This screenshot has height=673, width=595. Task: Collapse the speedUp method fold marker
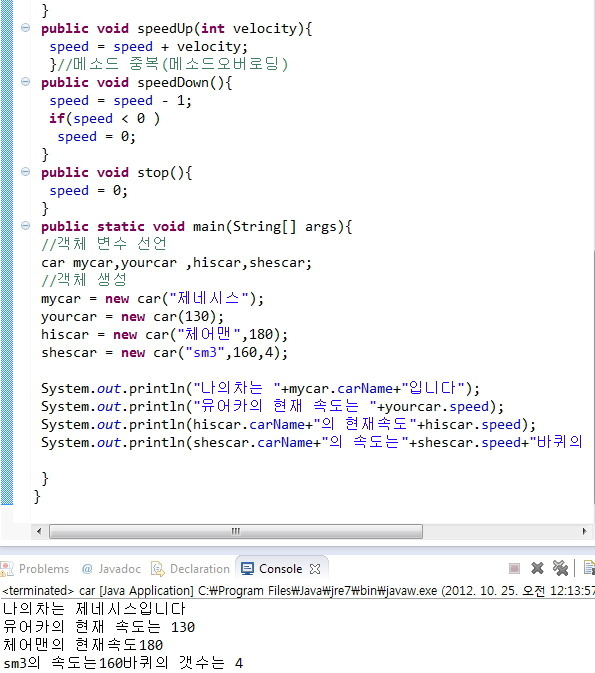tap(25, 28)
